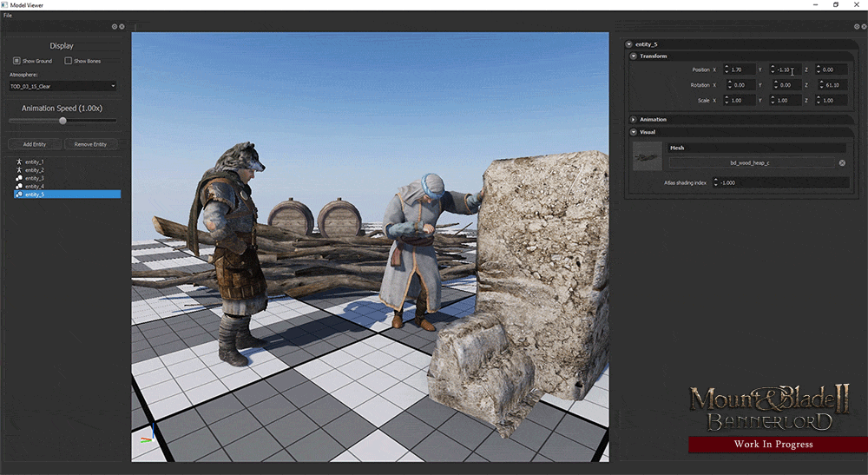Open the File menu

[x=8, y=16]
